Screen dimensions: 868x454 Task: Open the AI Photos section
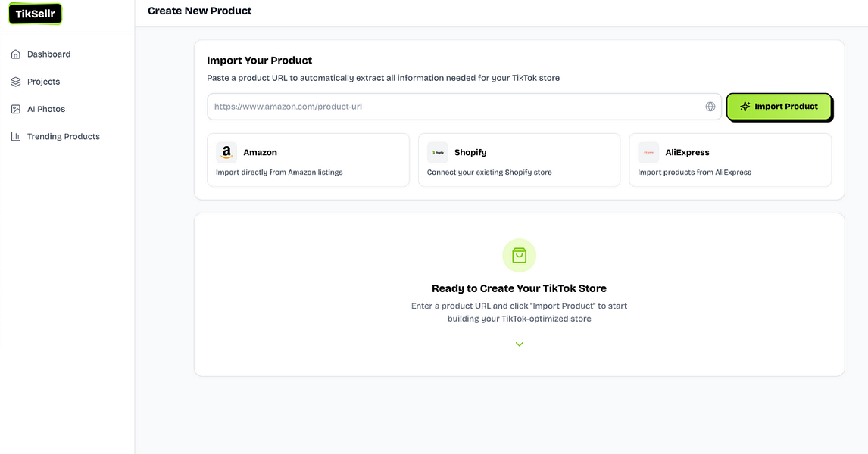click(46, 109)
